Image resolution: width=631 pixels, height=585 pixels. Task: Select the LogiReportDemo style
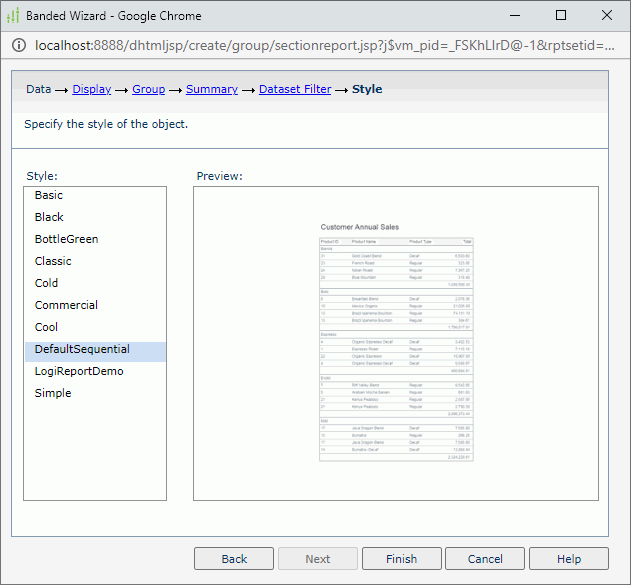(x=77, y=371)
